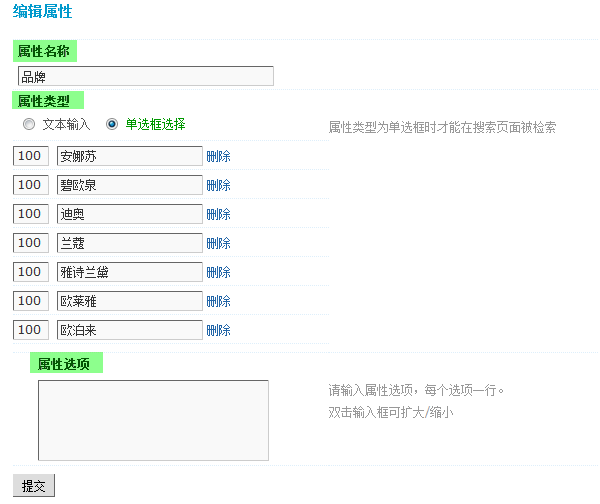The height and width of the screenshot is (504, 600).
Task: Click the 属性选项 section label
Action: pyautogui.click(x=64, y=364)
